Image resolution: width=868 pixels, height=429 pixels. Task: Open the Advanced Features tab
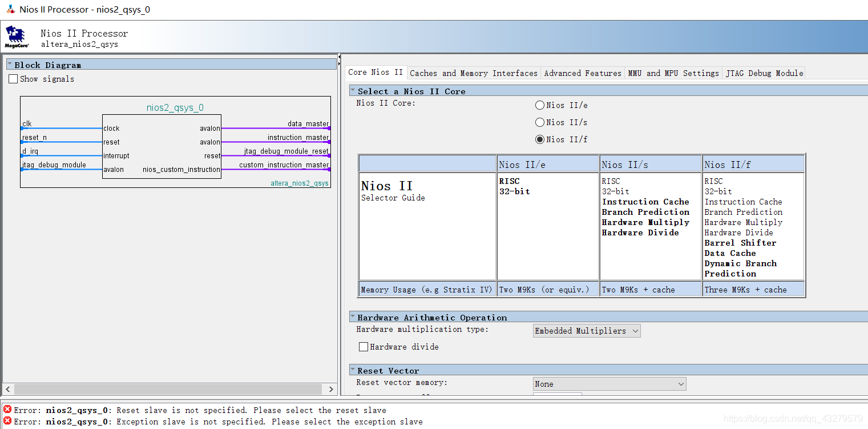tap(583, 73)
